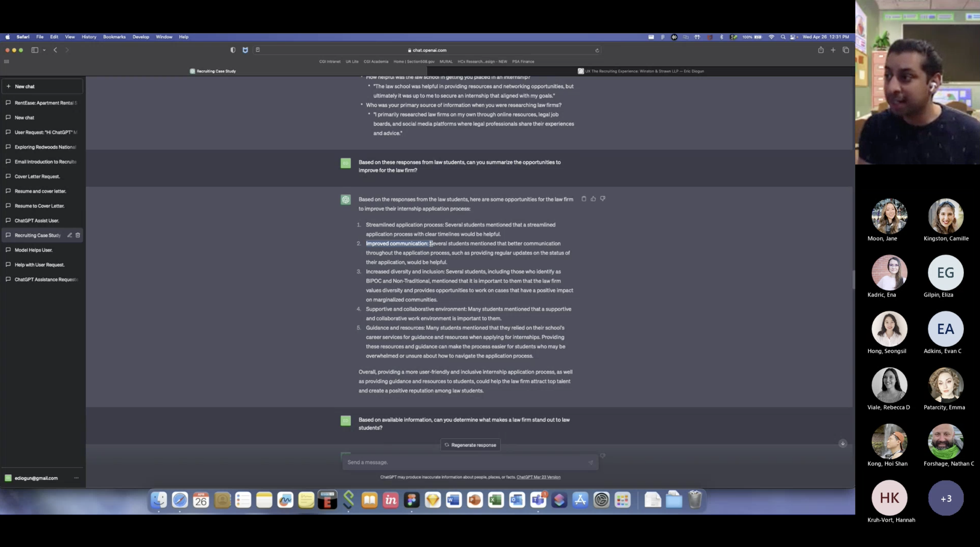Click the thumbs down icon on response

(603, 199)
